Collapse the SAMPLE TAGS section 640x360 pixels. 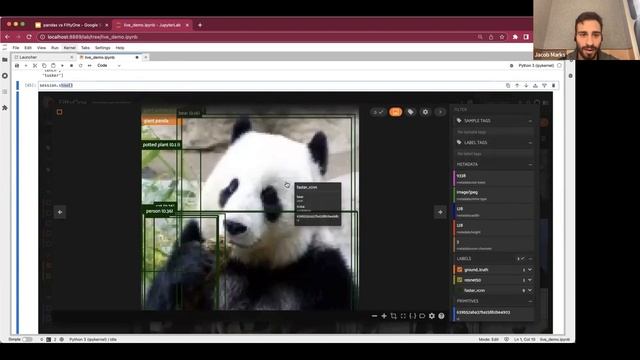[x=530, y=121]
